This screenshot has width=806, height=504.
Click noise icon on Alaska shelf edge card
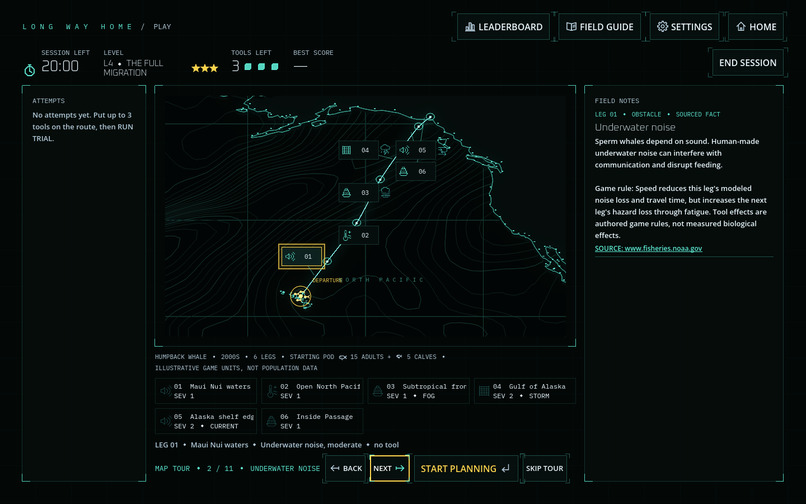(166, 421)
